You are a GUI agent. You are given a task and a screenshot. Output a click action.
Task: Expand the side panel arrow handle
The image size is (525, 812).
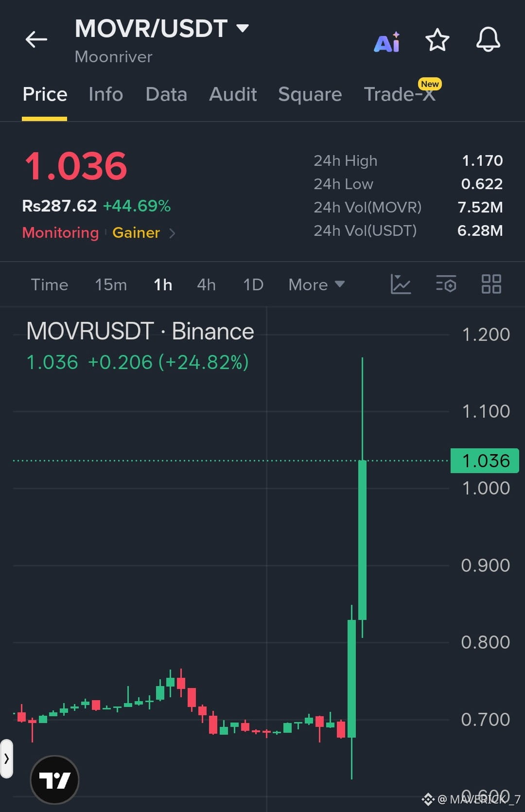tap(6, 759)
